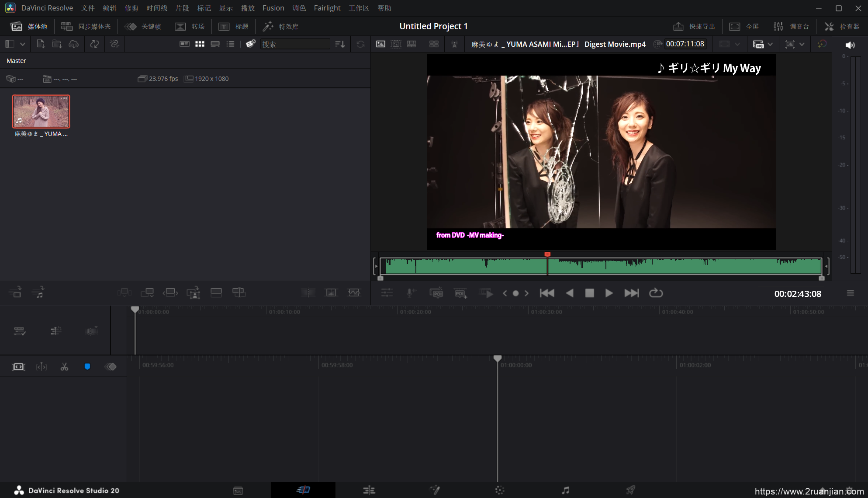The image size is (868, 498).
Task: Open the 媒体池 panel
Action: (x=29, y=27)
